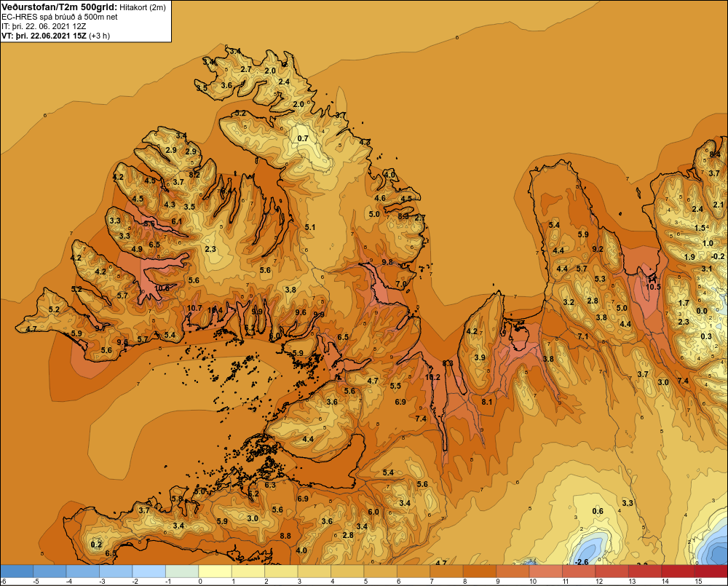Click the legend swatch between 11 and 12

click(x=579, y=571)
